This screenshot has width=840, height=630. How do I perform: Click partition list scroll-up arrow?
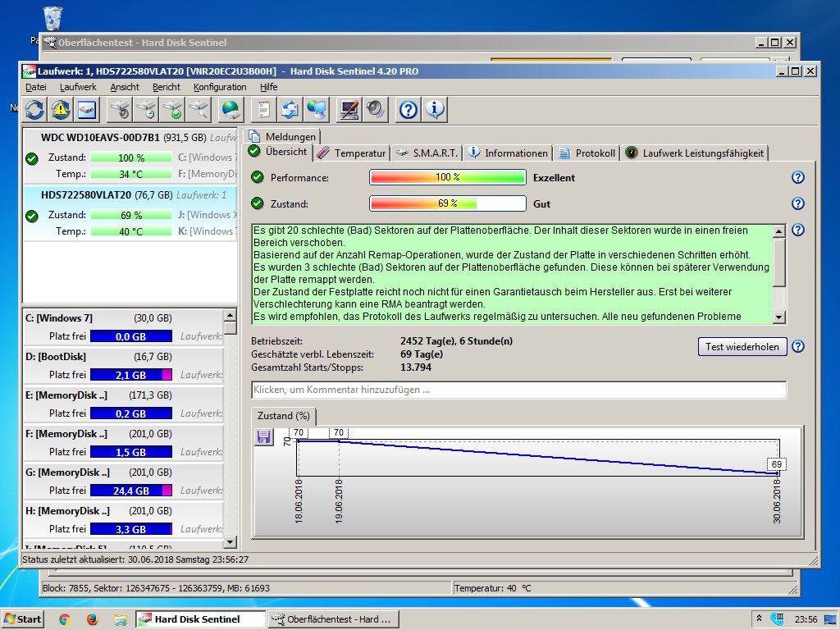click(x=231, y=315)
